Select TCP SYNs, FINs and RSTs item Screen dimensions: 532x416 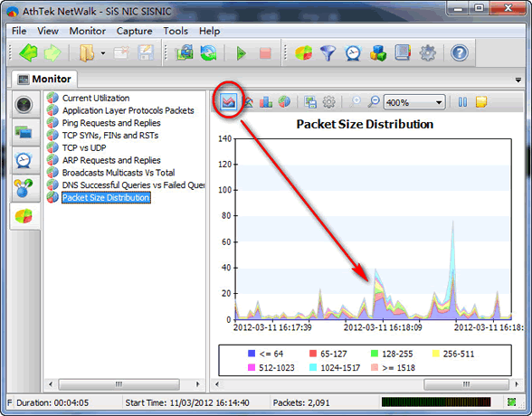coord(110,136)
